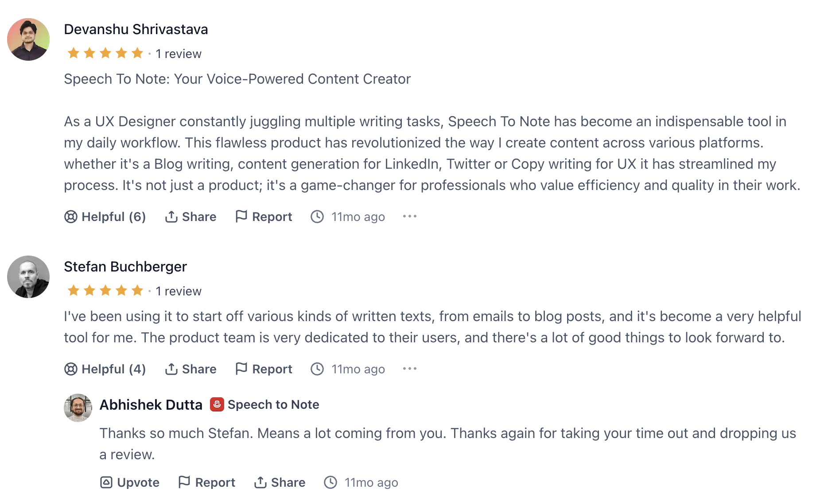Click the 11mo ago timestamp on Stefan's review

click(x=358, y=369)
